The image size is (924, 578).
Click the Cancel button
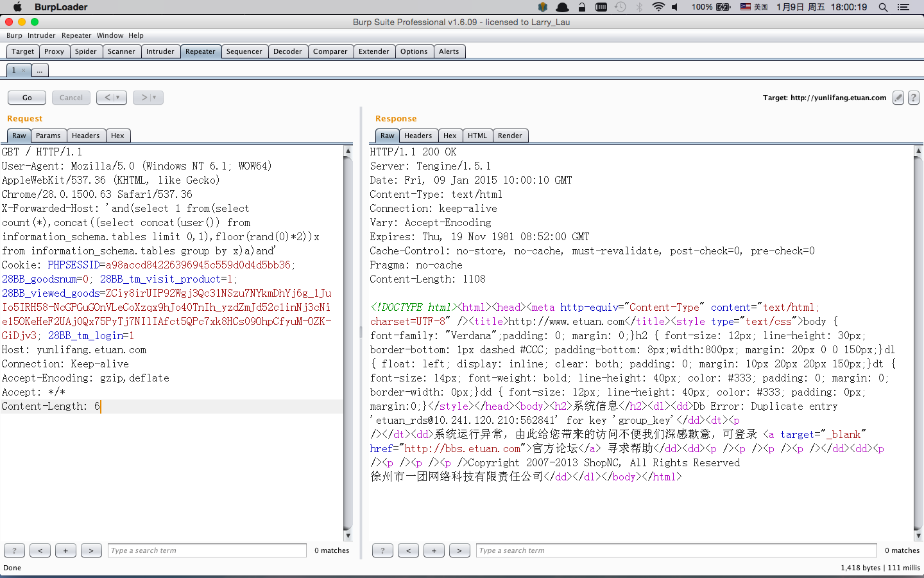pos(71,98)
